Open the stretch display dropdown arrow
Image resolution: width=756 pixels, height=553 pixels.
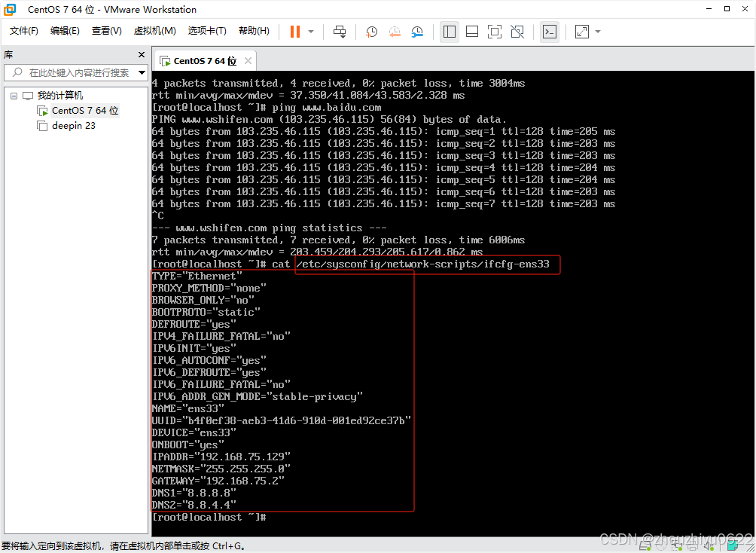[598, 32]
